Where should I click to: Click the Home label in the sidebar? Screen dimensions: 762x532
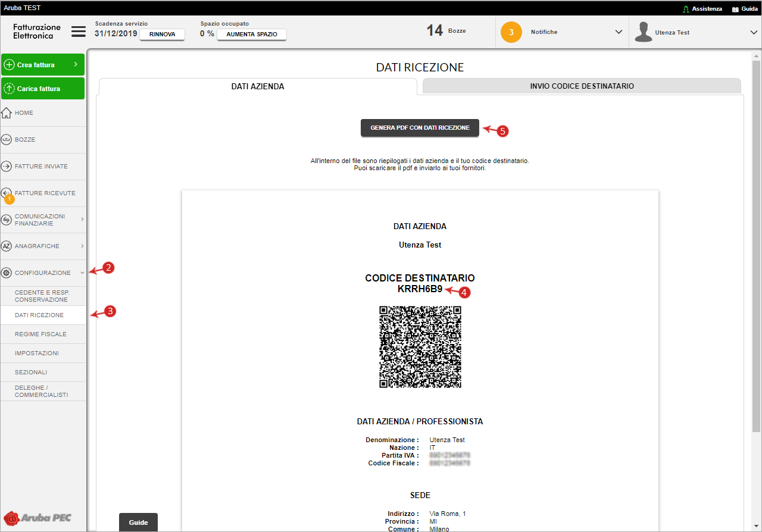point(24,112)
